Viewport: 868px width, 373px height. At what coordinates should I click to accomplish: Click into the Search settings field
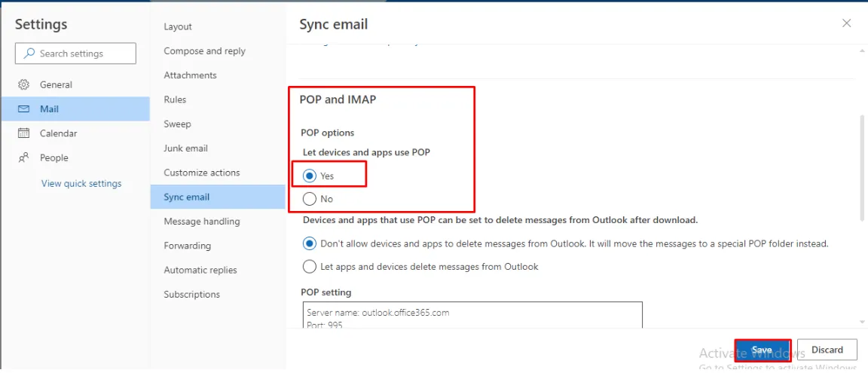click(x=83, y=54)
